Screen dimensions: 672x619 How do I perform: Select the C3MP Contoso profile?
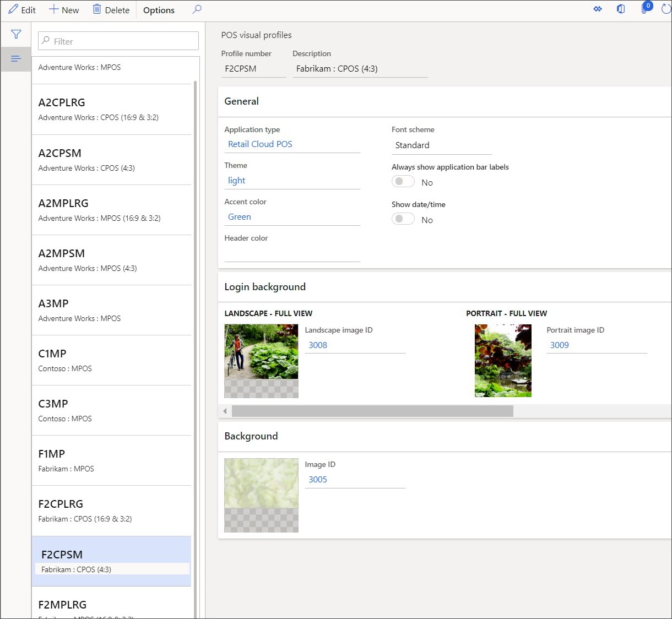click(111, 410)
